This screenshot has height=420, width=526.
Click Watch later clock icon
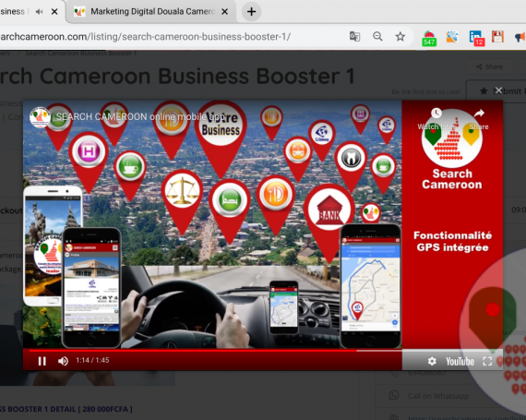[x=436, y=113]
